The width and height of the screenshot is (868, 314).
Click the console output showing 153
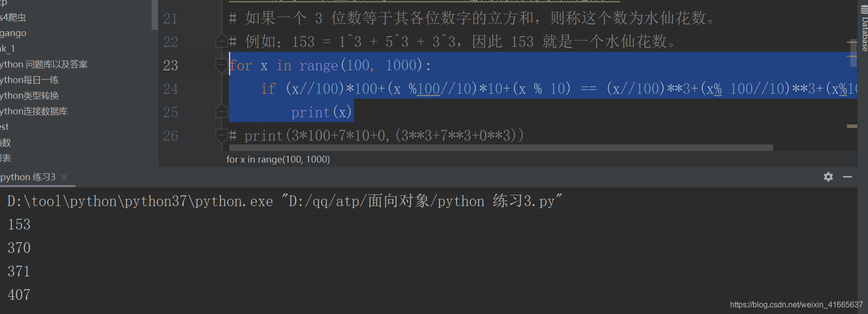(x=19, y=224)
